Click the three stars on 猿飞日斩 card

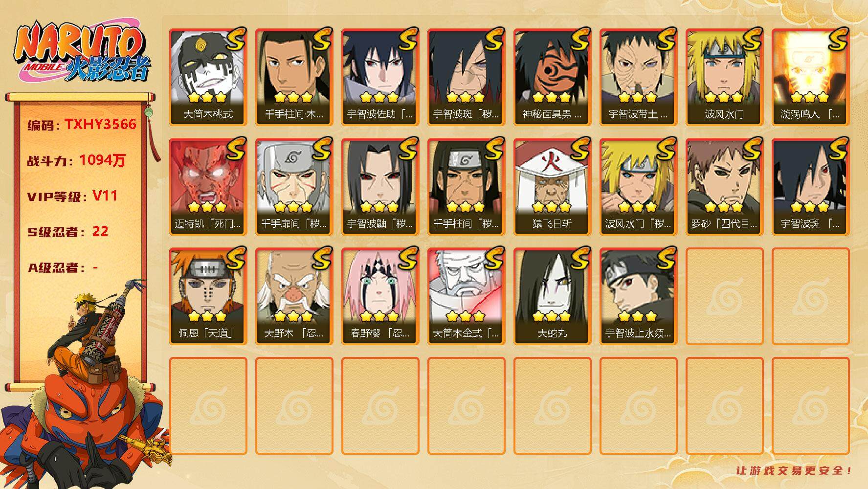(552, 207)
